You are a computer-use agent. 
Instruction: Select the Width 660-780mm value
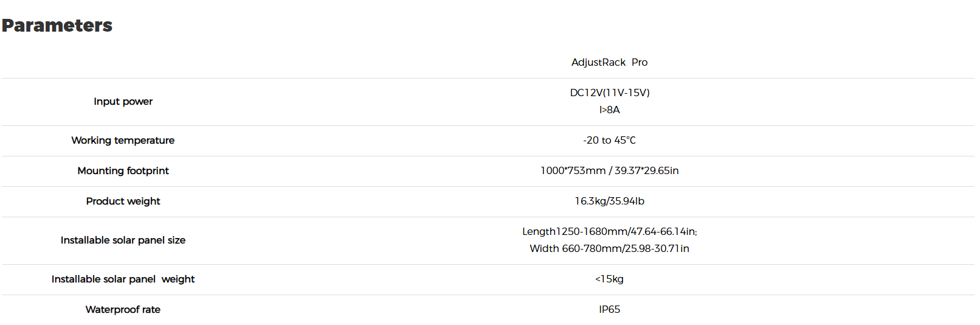point(609,249)
